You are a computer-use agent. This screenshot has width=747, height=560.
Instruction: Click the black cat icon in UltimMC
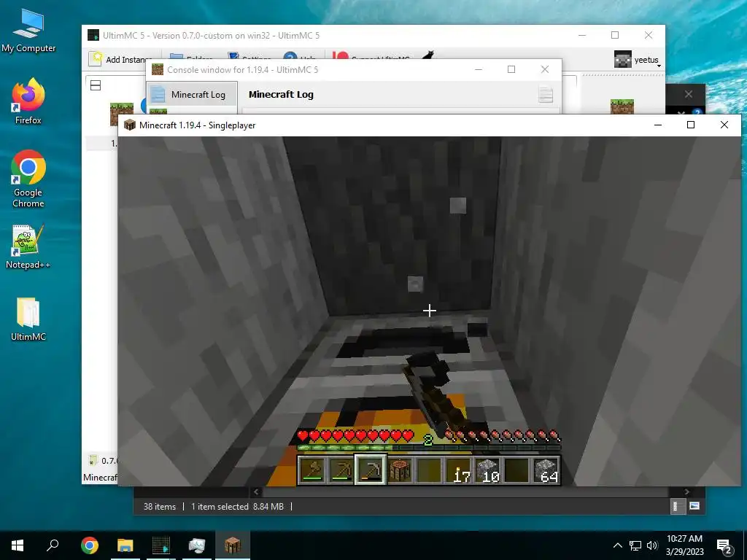pos(427,55)
